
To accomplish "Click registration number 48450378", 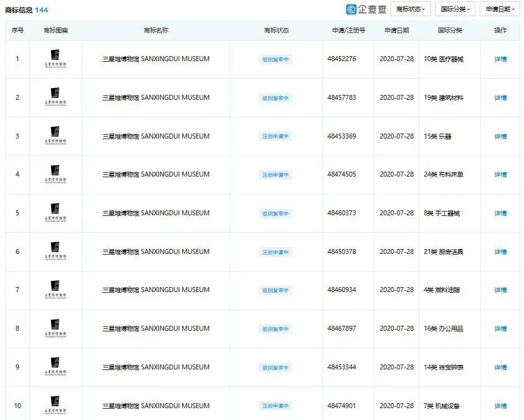I will coord(342,252).
